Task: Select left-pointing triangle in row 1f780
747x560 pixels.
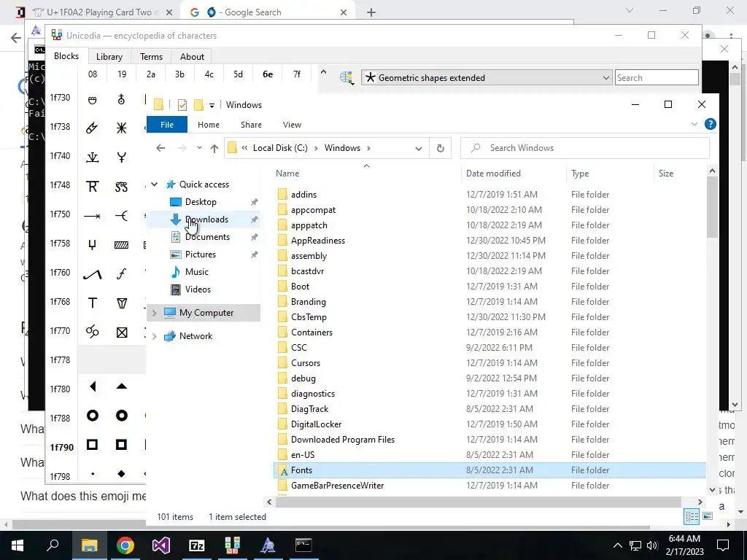Action: pyautogui.click(x=93, y=386)
